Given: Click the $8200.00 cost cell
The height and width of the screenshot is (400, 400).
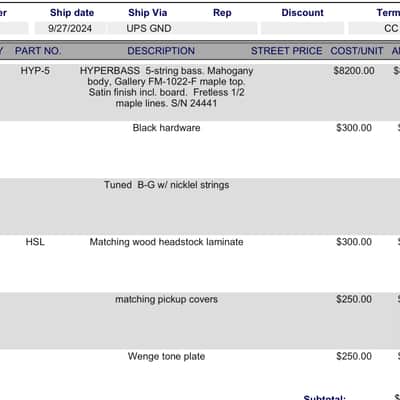Looking at the screenshot, I should pyautogui.click(x=354, y=71).
